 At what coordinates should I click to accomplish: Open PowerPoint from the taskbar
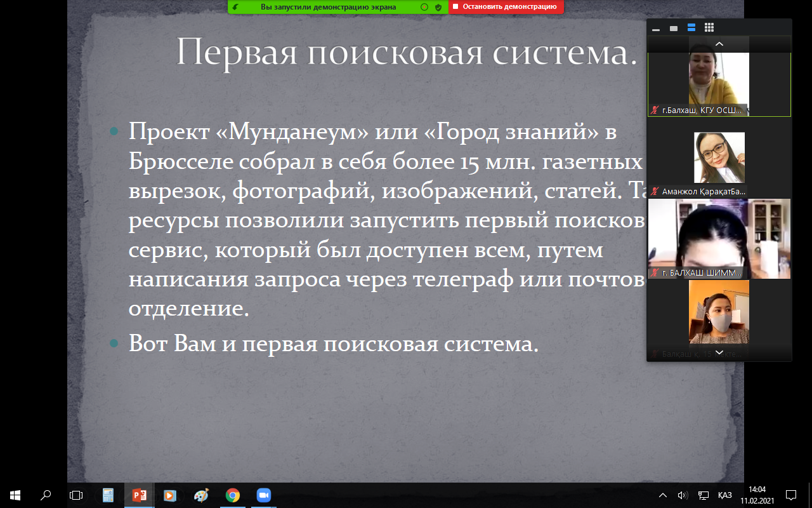pos(139,495)
